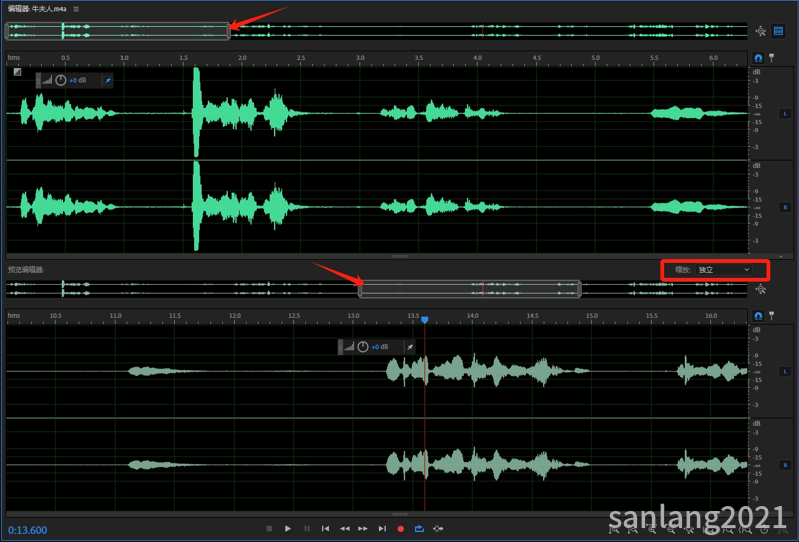Click the hms time format label in upper ruler
This screenshot has width=799, height=542.
(14, 58)
